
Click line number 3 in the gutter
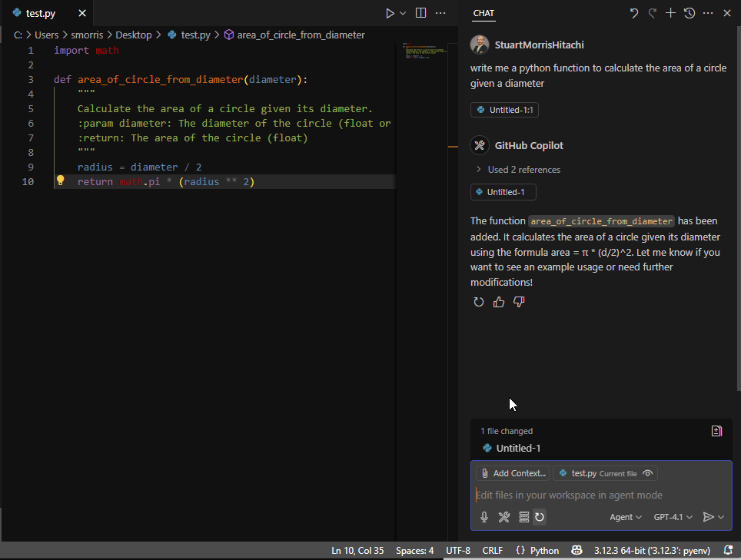pos(31,79)
